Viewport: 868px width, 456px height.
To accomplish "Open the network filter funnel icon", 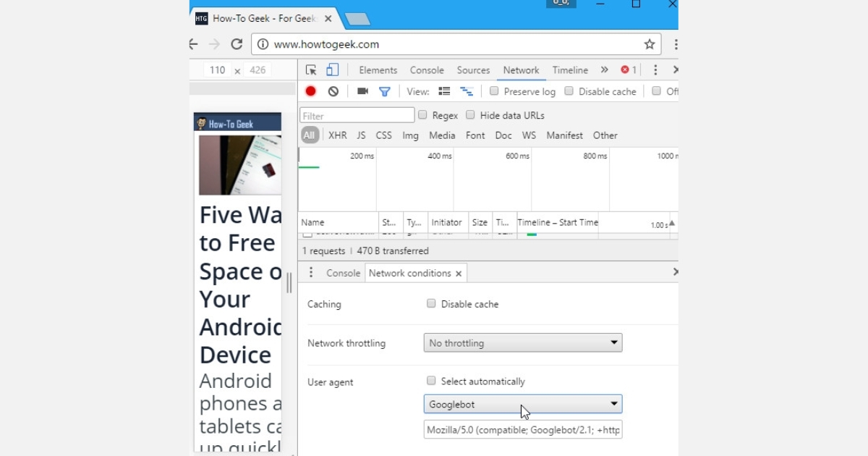I will (385, 91).
